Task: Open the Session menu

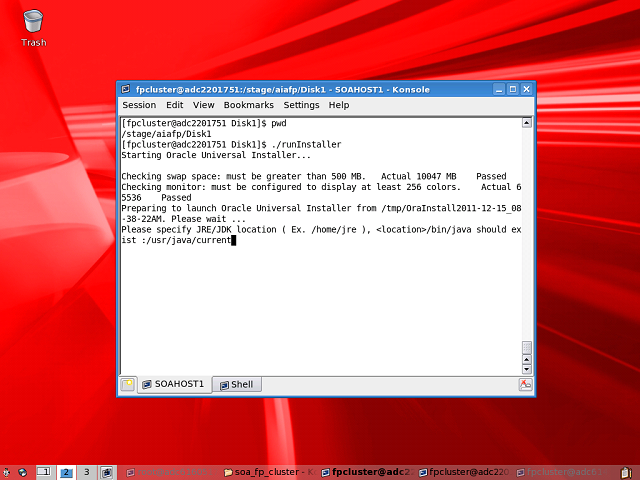Action: pos(139,105)
